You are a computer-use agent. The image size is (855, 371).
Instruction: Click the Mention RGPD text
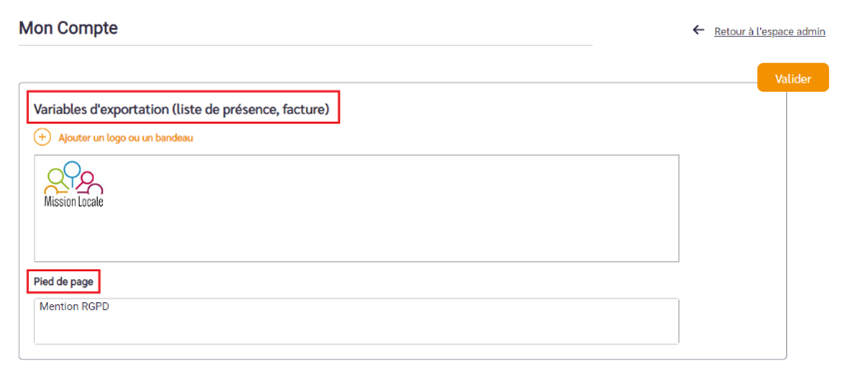67,307
